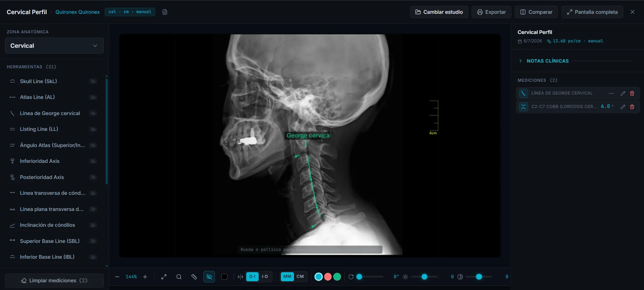Open the Cervical anatomical zone dropdown
Image resolution: width=644 pixels, height=290 pixels.
click(x=54, y=46)
